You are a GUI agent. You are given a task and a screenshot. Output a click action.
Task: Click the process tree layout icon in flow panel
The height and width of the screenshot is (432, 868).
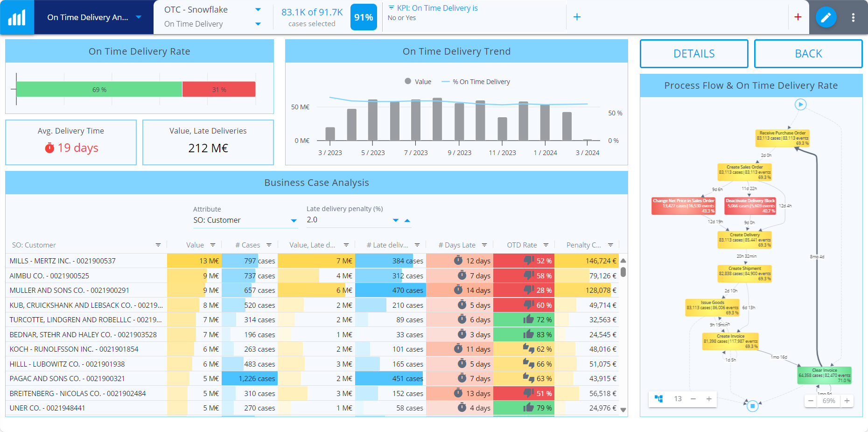click(x=659, y=399)
